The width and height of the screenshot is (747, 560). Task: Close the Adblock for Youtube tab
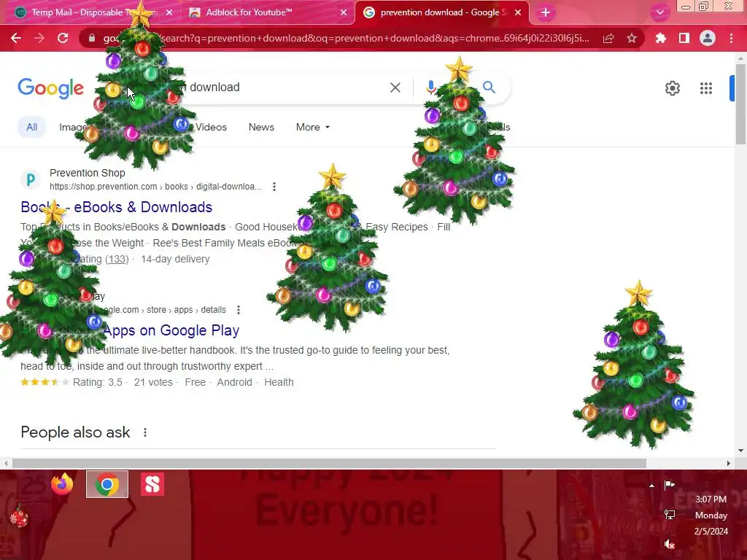pos(344,12)
